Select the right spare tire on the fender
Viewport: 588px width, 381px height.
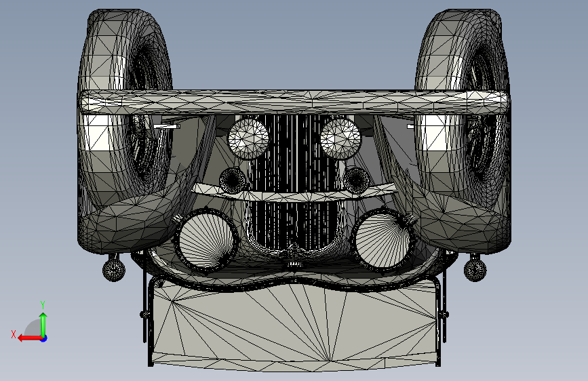pyautogui.click(x=463, y=108)
